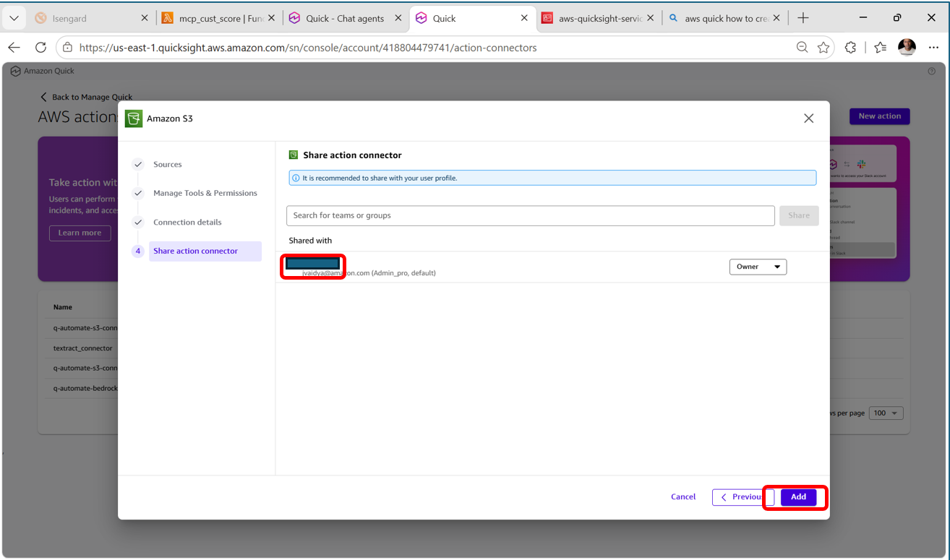Go to Manage Tools & Permissions step
Viewport: 950px width, 560px height.
coord(205,193)
